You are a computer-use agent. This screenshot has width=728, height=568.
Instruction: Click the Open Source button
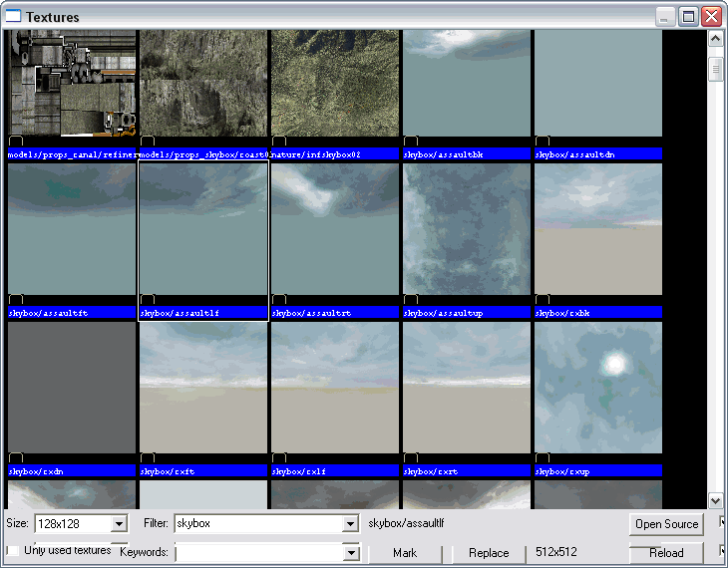click(666, 524)
